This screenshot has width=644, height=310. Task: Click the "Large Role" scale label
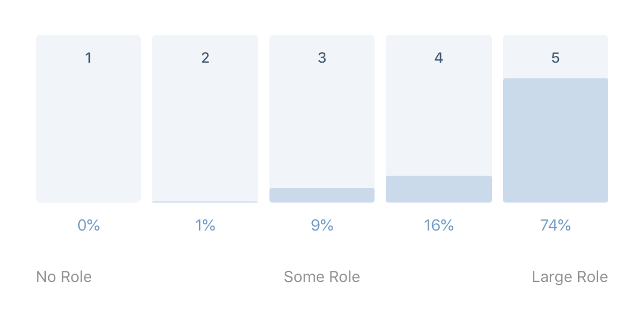point(570,277)
